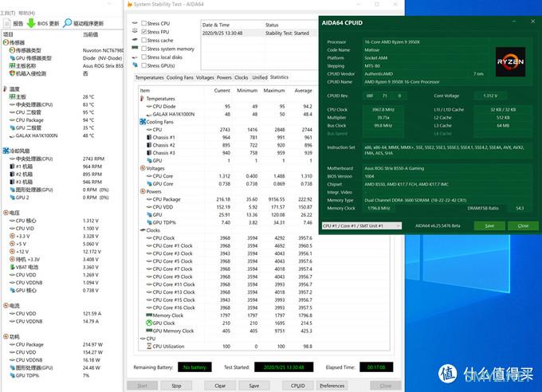The image size is (542, 392).
Task: Enable the Stress GPU(s) checkbox
Action: pos(143,65)
